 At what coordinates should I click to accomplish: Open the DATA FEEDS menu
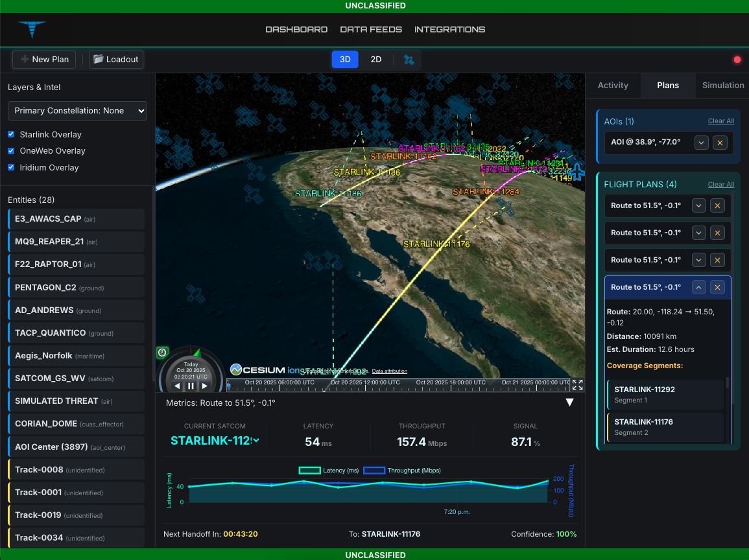(x=371, y=29)
